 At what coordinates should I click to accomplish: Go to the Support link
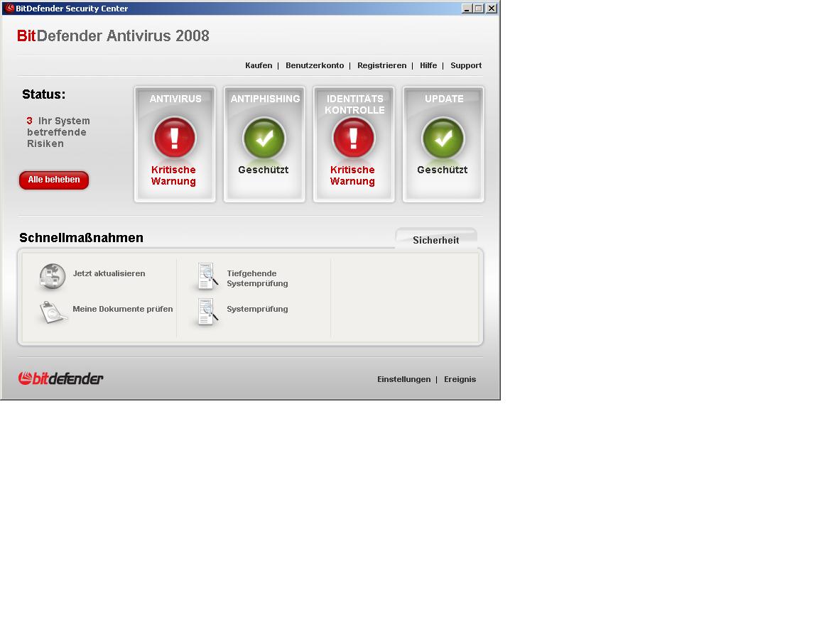click(466, 65)
